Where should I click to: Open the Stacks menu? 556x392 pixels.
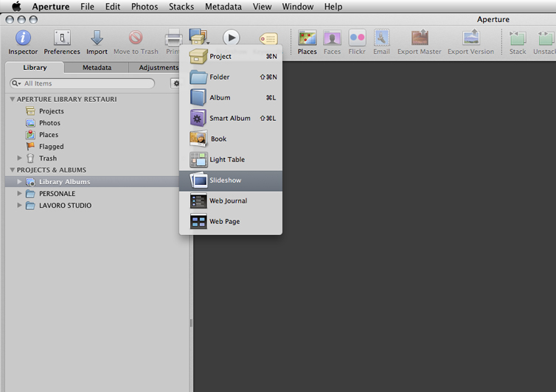pos(181,7)
